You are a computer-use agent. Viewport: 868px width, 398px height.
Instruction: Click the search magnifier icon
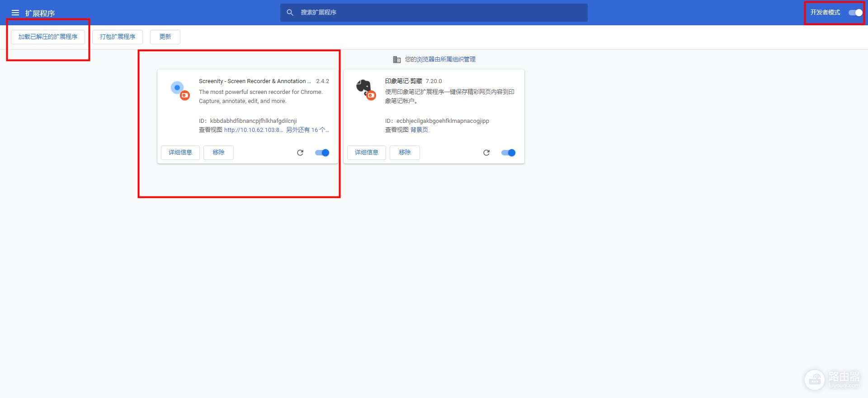coord(290,13)
